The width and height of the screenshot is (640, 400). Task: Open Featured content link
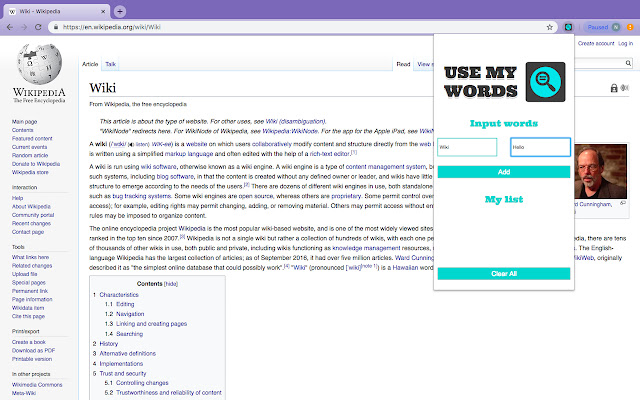[x=32, y=138]
